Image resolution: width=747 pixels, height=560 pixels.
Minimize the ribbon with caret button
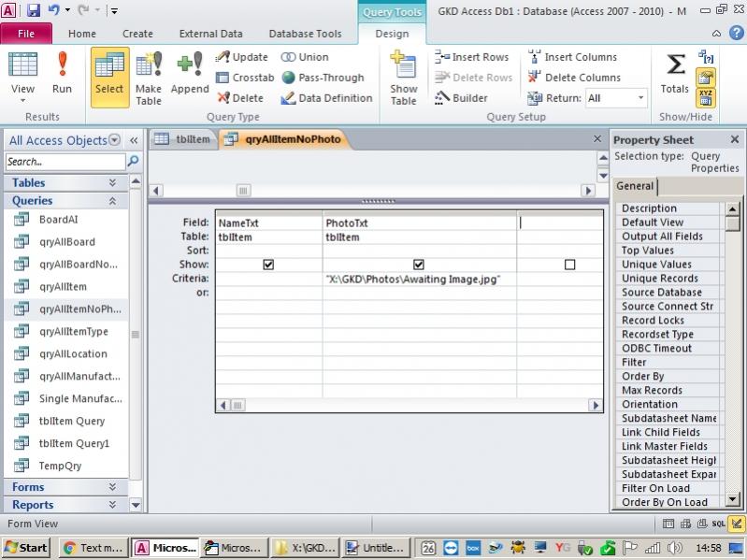pyautogui.click(x=716, y=34)
